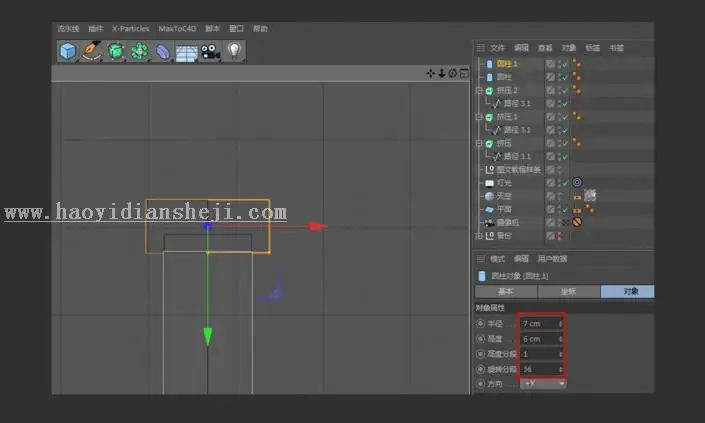Toggle keyframe circle beside 半径
The width and height of the screenshot is (705, 423).
click(480, 324)
